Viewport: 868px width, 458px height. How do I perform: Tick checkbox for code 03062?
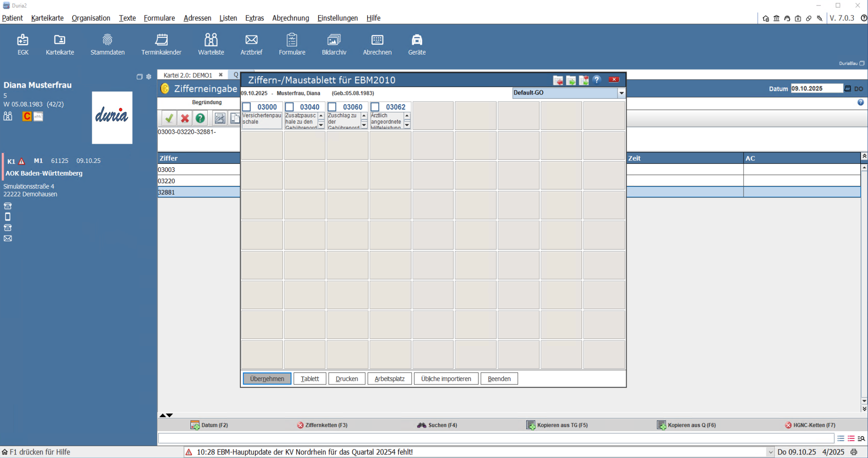375,107
